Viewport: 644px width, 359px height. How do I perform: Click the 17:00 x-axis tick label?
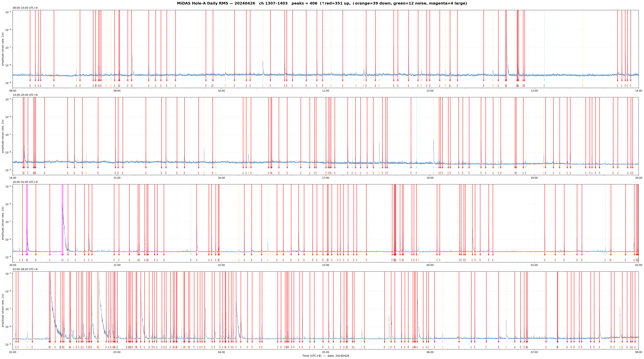[326, 178]
